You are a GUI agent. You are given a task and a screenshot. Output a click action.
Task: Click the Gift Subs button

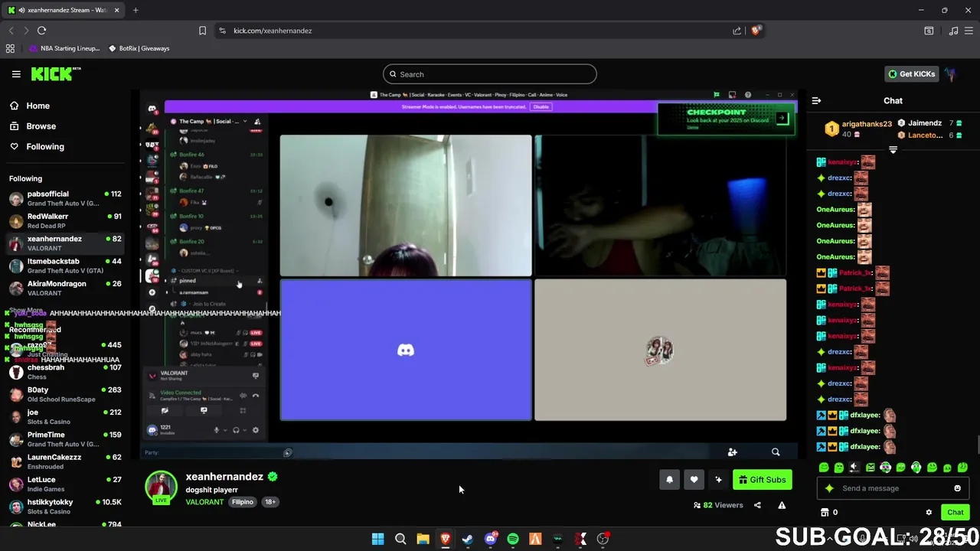click(763, 480)
